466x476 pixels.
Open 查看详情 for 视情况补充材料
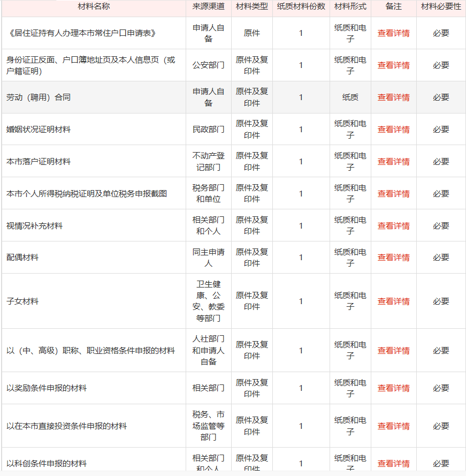click(x=393, y=226)
